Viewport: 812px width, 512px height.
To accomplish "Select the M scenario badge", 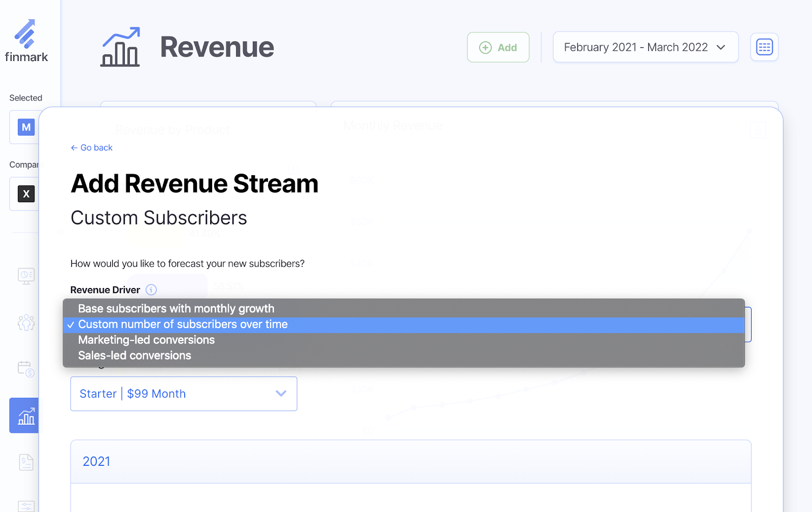I will [x=26, y=127].
